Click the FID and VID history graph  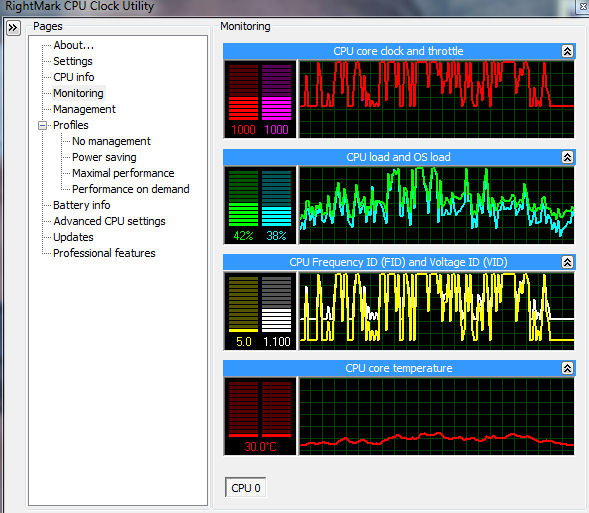[436, 311]
